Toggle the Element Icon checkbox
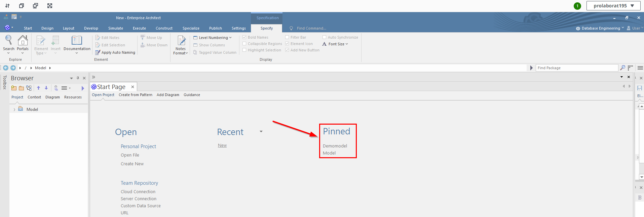644x217 pixels. [x=287, y=44]
